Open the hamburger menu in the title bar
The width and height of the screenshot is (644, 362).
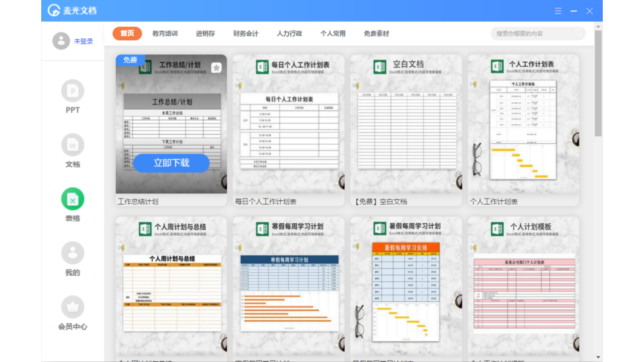pos(557,11)
